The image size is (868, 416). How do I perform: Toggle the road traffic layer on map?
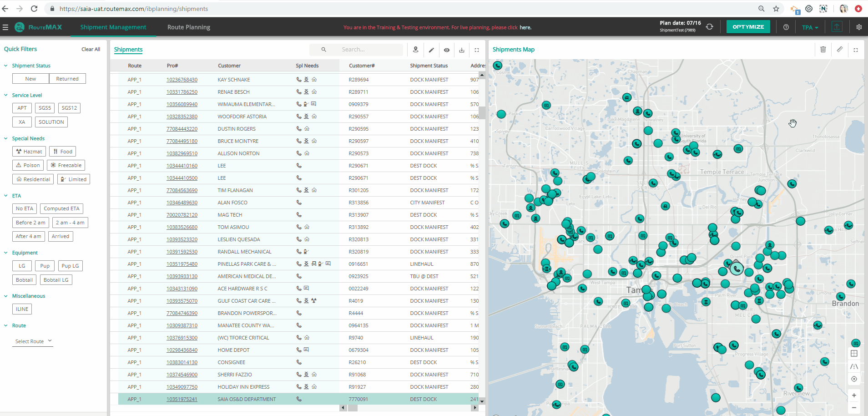pyautogui.click(x=854, y=366)
